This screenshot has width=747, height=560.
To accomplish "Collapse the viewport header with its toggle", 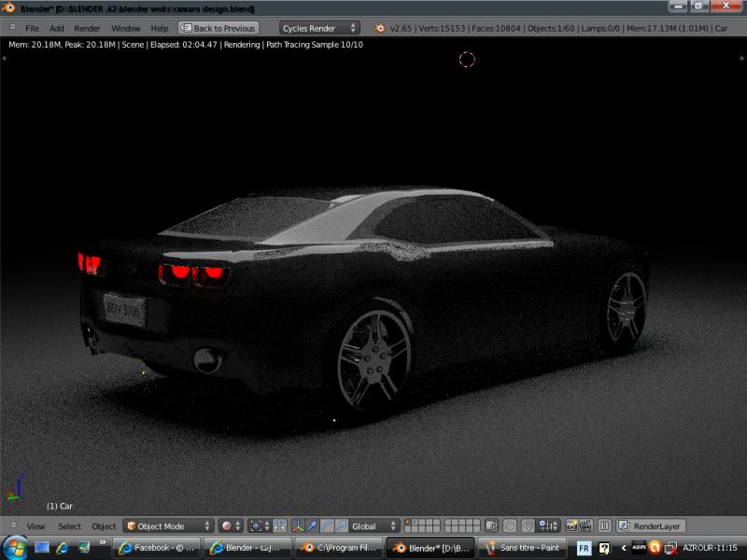I will click(13, 525).
